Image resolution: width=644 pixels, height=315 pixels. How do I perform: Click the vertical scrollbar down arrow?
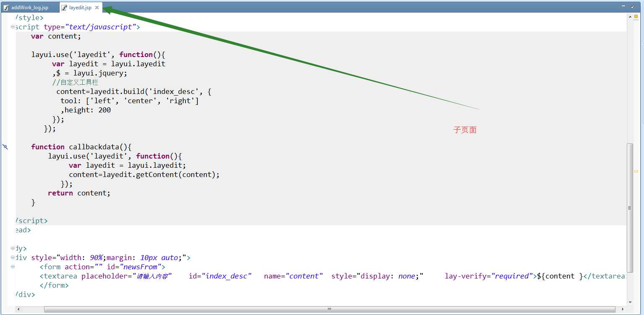click(630, 302)
